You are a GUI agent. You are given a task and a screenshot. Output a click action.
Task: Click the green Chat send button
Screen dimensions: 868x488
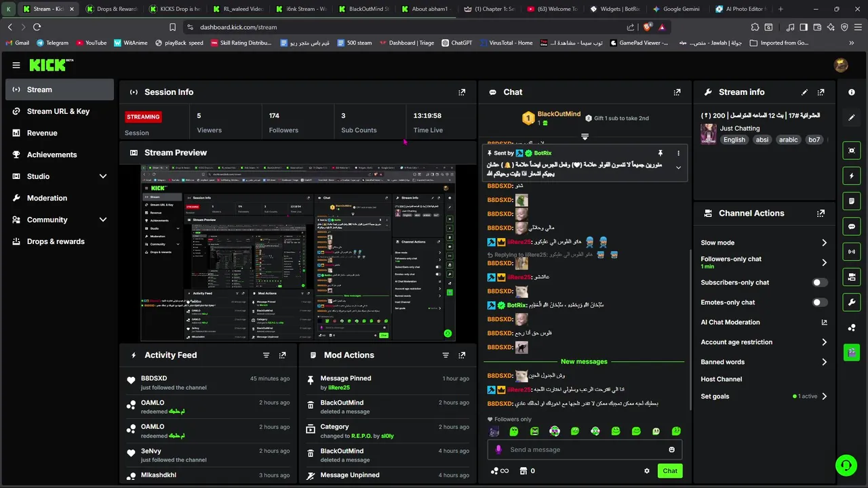(x=670, y=471)
